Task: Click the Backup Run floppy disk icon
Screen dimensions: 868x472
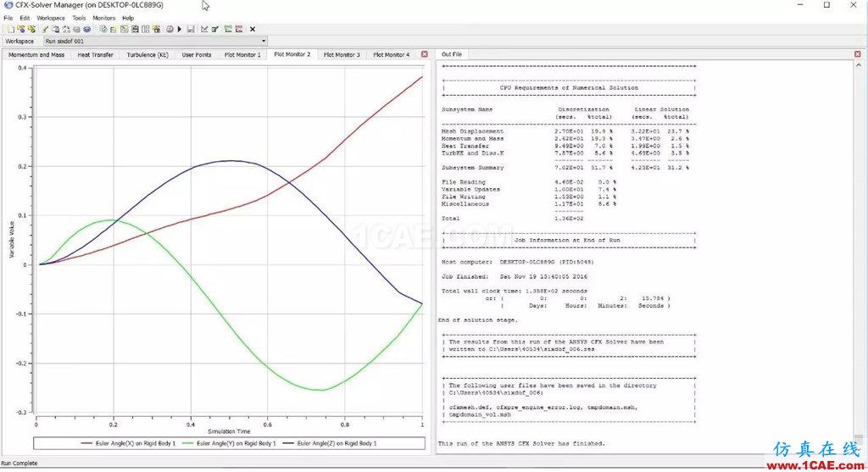Action: [191, 30]
